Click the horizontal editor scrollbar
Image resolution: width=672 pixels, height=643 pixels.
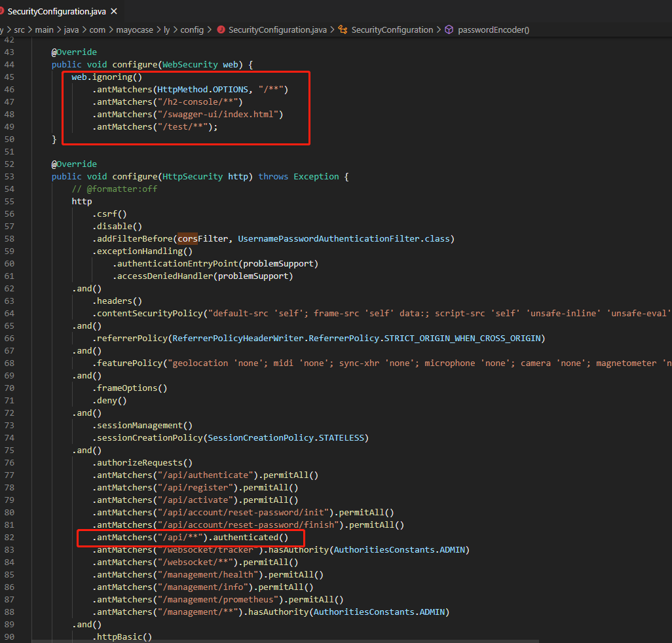tap(285, 641)
